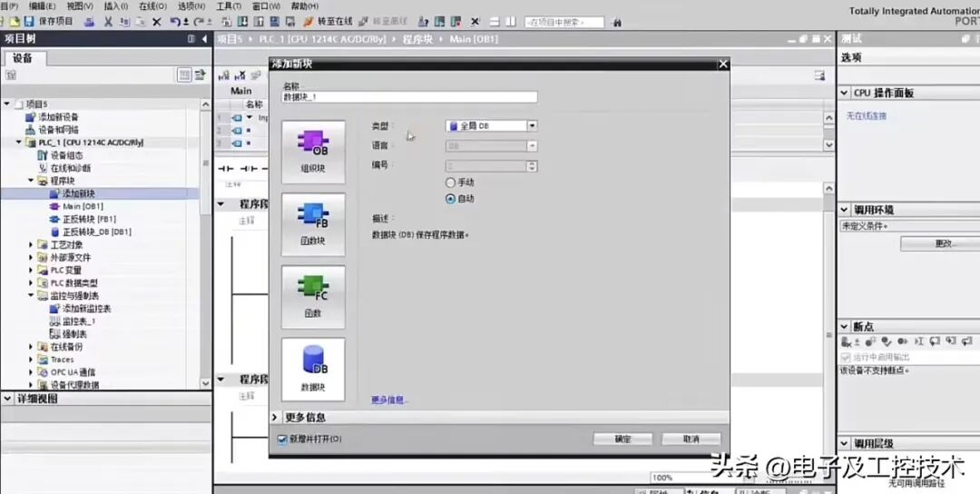The height and width of the screenshot is (494, 980).
Task: Close the 添加新块 dialog
Action: pos(723,64)
